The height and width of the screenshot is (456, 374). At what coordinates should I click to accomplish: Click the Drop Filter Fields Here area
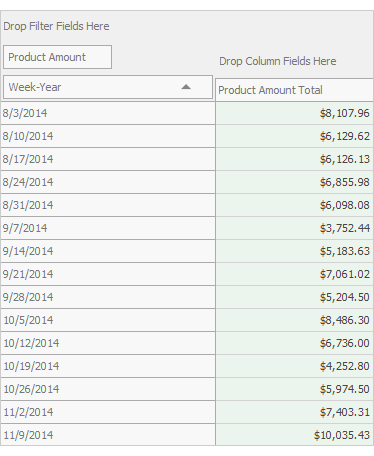click(56, 26)
